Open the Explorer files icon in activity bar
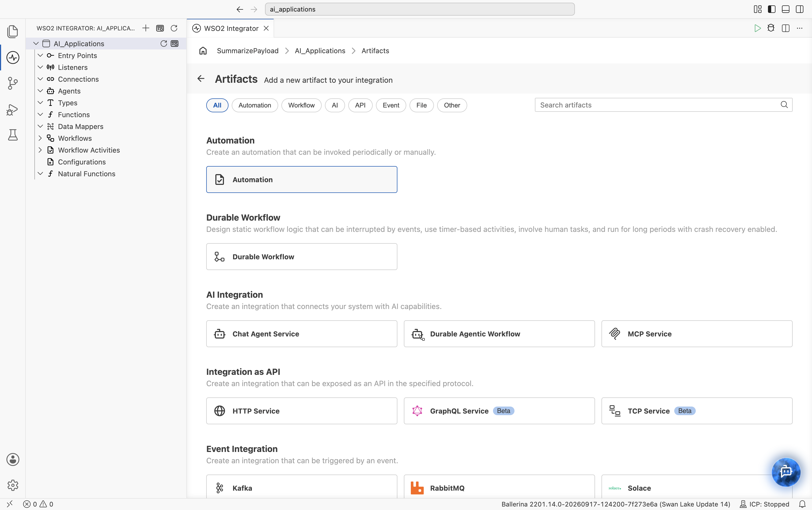 12,31
